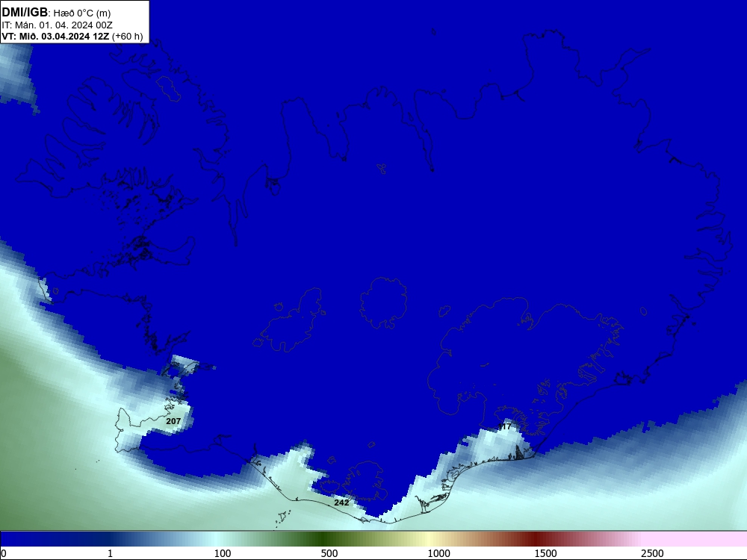
Task: Click the 0 label on the color scale
Action: pos(4,553)
